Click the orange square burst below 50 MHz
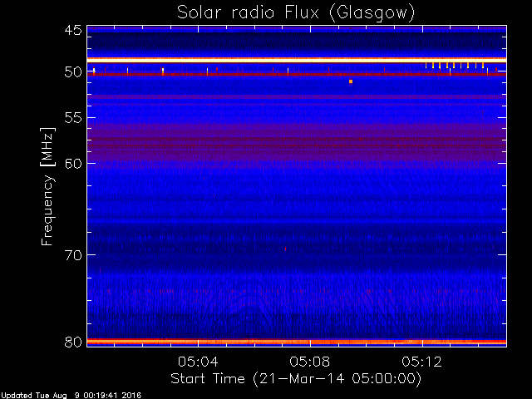The image size is (532, 399). [351, 81]
